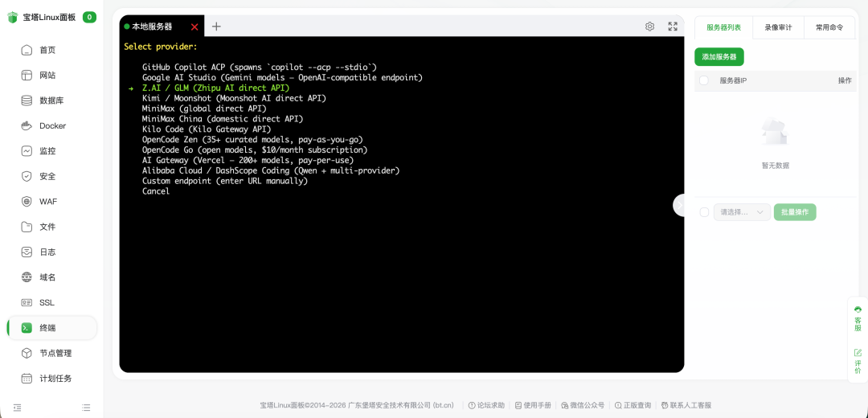The height and width of the screenshot is (418, 868).
Task: Click Kilo Code provider line
Action: tap(207, 129)
